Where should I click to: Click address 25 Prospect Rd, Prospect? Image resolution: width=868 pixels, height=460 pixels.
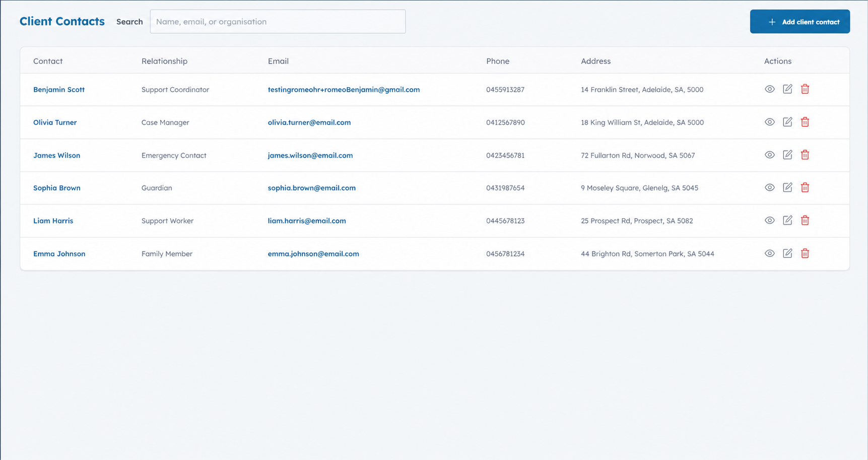[637, 221]
